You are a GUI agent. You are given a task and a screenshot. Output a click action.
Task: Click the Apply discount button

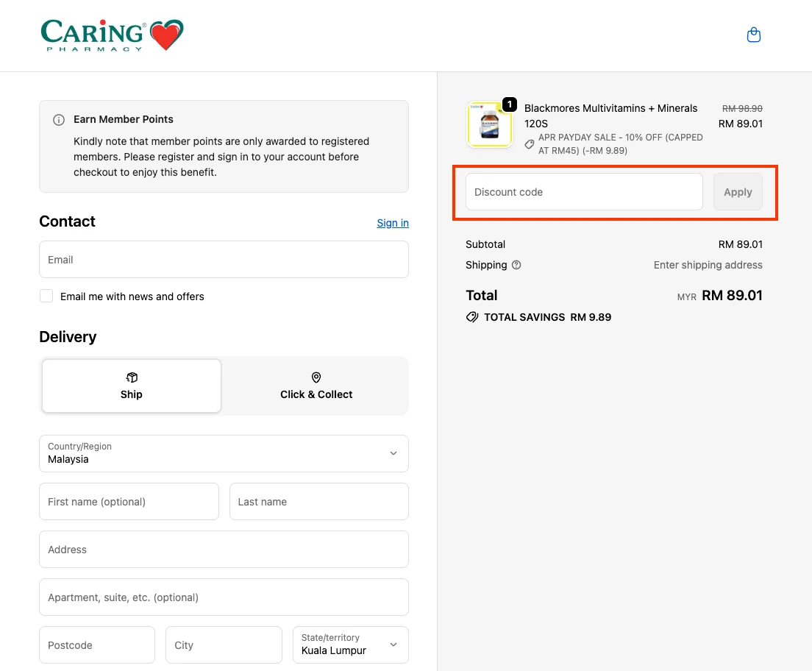tap(738, 192)
